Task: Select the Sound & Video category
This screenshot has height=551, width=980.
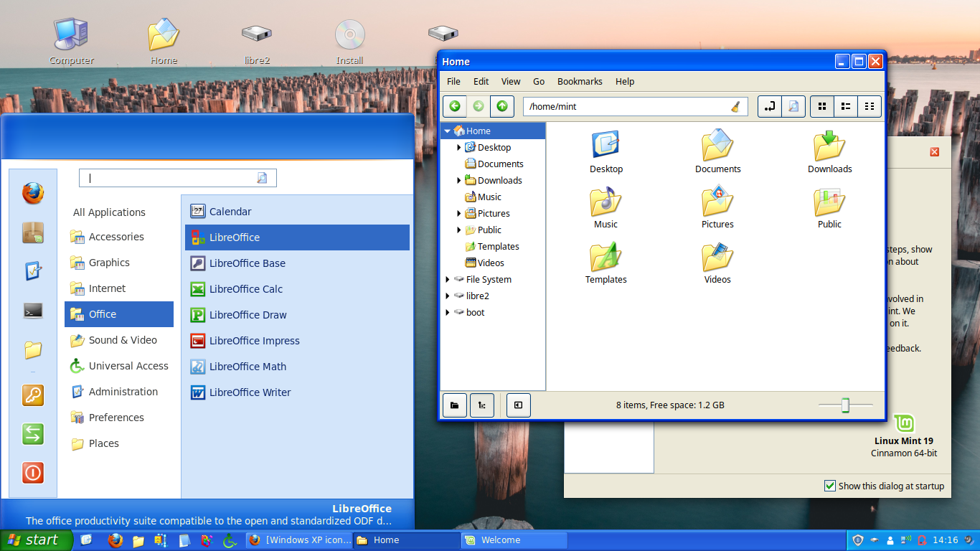Action: [119, 340]
